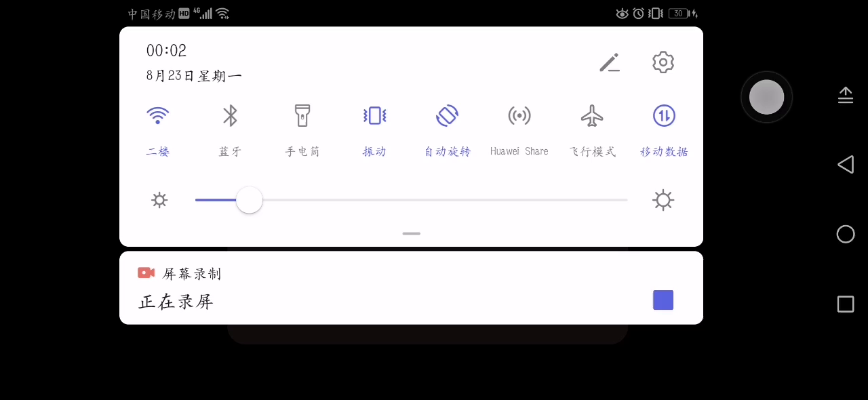Tap the date 8月23日星期一

coord(194,75)
